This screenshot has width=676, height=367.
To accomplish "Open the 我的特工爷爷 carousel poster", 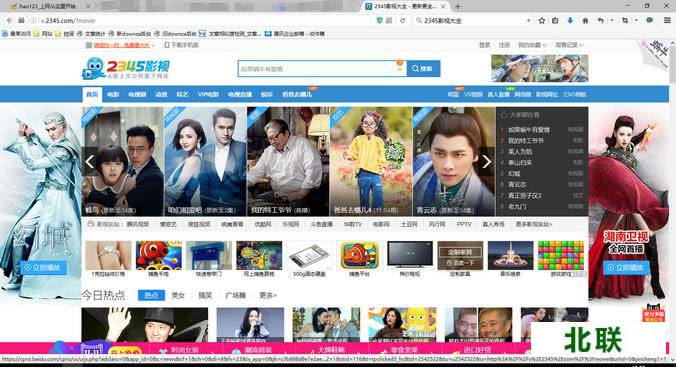I will 288,162.
